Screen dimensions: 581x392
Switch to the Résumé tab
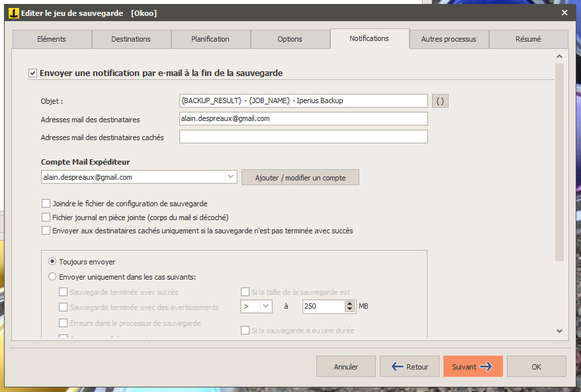528,39
